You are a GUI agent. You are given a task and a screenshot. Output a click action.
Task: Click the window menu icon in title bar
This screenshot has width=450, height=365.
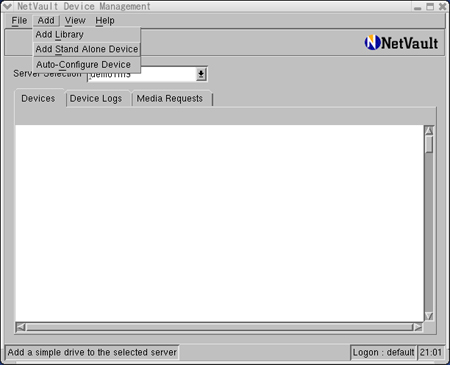7,6
